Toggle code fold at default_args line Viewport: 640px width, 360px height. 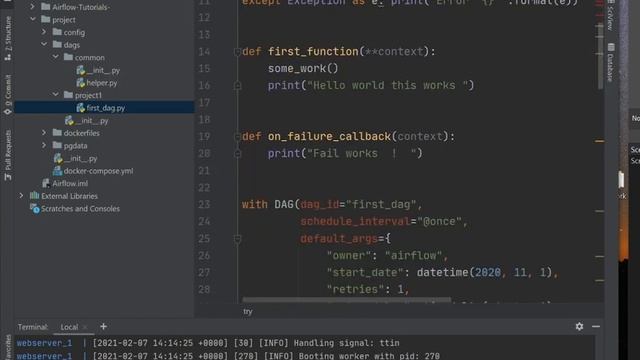coord(237,239)
